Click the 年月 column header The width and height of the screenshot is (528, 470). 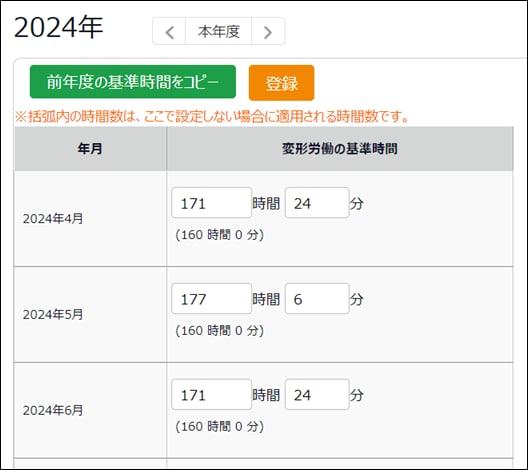tap(90, 148)
